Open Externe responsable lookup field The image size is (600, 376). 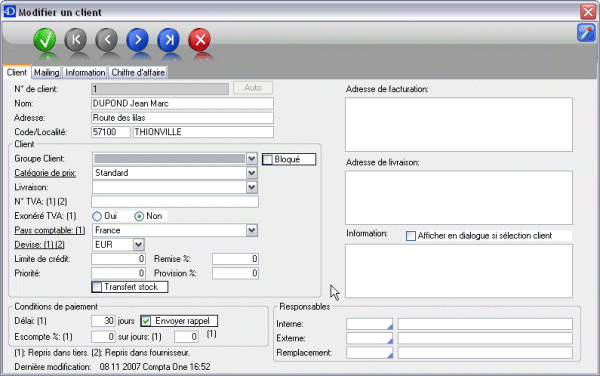(369, 338)
